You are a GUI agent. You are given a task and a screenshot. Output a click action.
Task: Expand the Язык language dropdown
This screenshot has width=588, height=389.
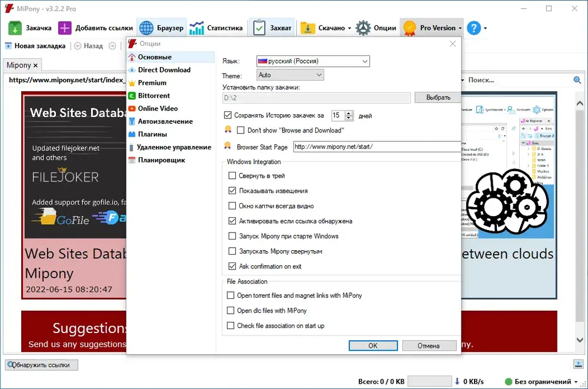tap(313, 61)
